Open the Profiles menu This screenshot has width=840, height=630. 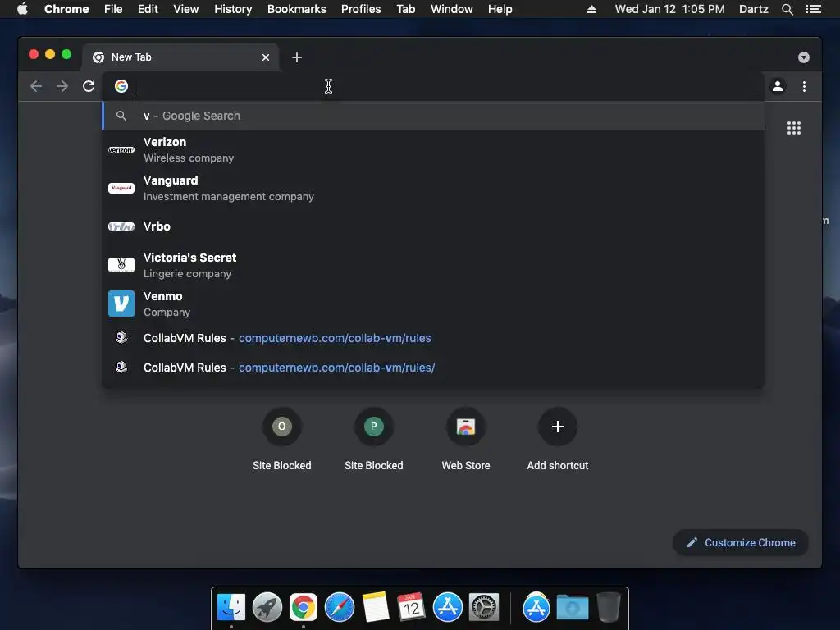(x=361, y=9)
